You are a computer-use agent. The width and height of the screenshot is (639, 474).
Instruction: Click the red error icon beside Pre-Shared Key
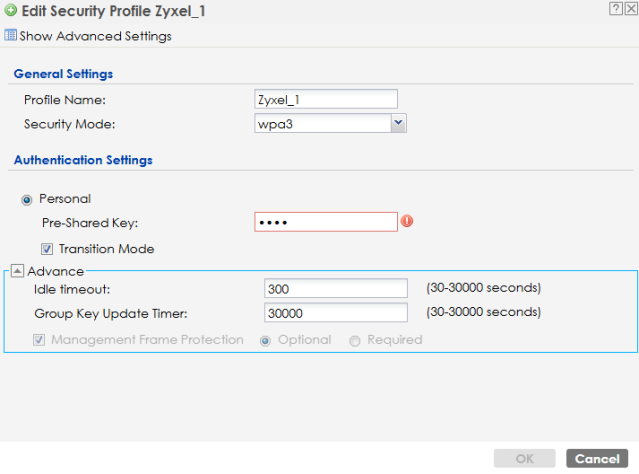[407, 222]
